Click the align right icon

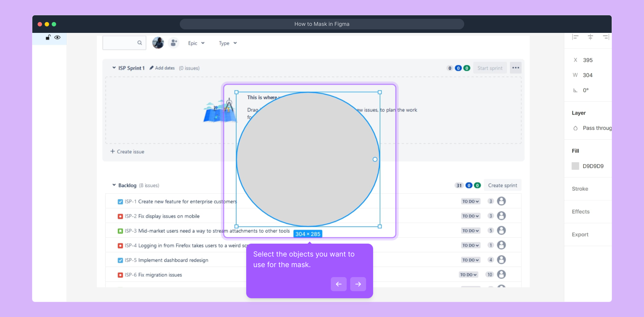(606, 37)
